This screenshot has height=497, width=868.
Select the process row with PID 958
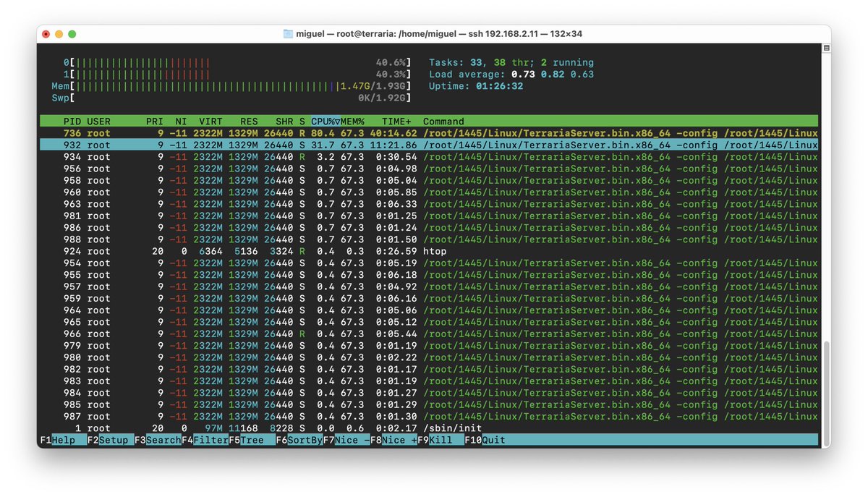[x=429, y=180]
